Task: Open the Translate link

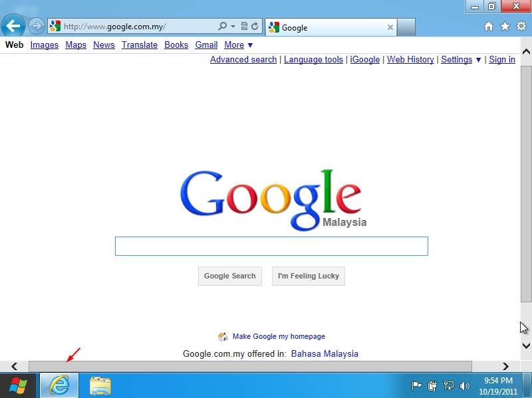Action: click(140, 45)
